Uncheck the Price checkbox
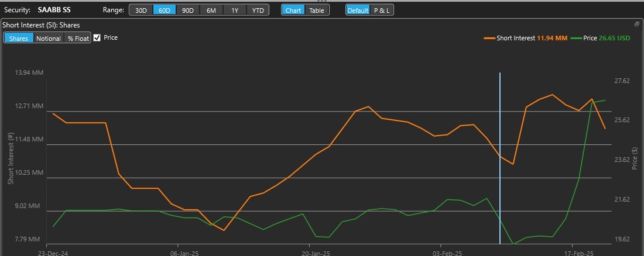Image resolution: width=644 pixels, height=256 pixels. [97, 38]
